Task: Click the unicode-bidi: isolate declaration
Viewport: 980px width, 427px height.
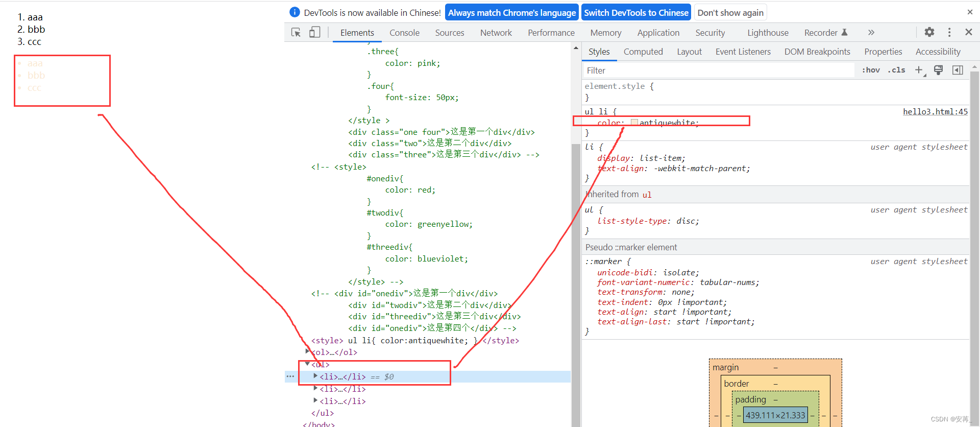Action: [x=648, y=272]
